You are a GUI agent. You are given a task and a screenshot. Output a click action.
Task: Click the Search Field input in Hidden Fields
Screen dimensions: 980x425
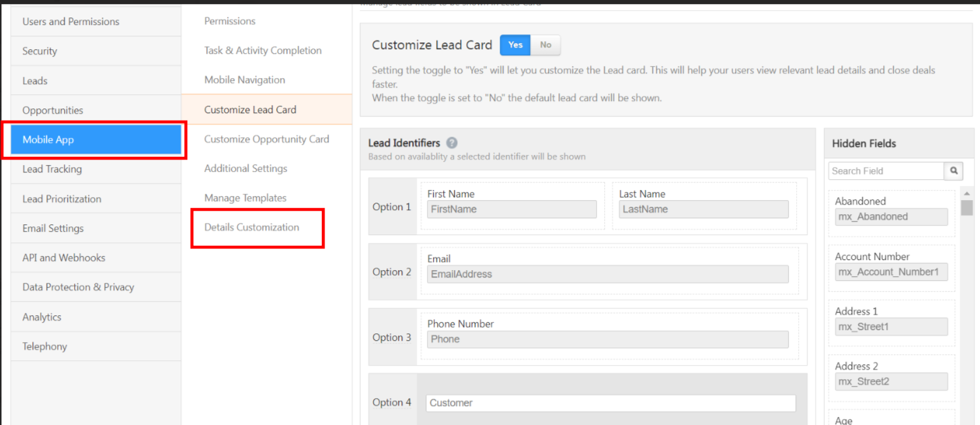click(x=886, y=171)
